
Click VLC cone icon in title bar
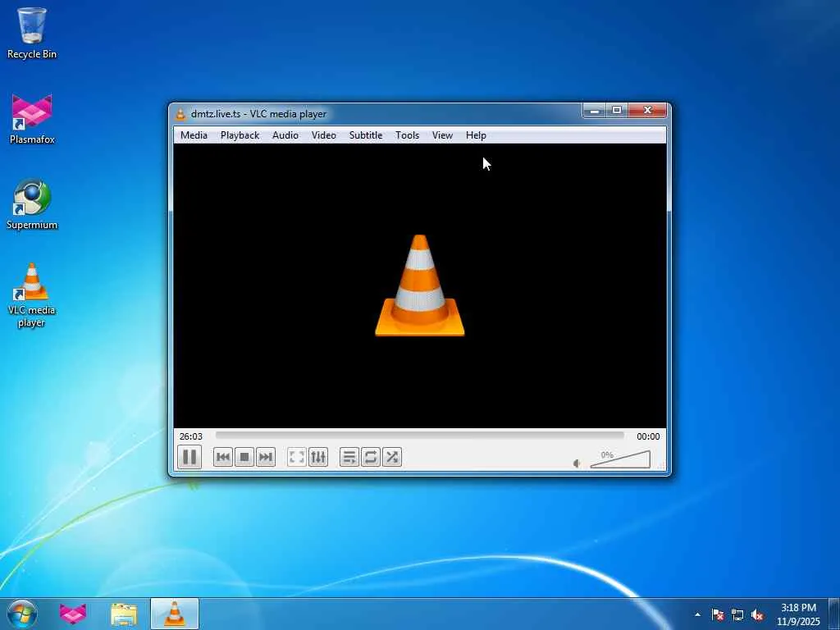(181, 113)
